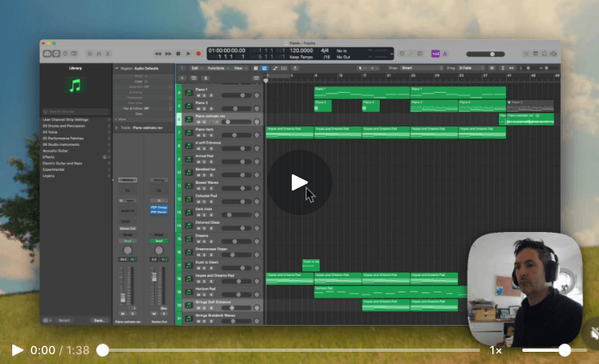The height and width of the screenshot is (364, 599).
Task: Open the list editors icon
Action: [526, 54]
